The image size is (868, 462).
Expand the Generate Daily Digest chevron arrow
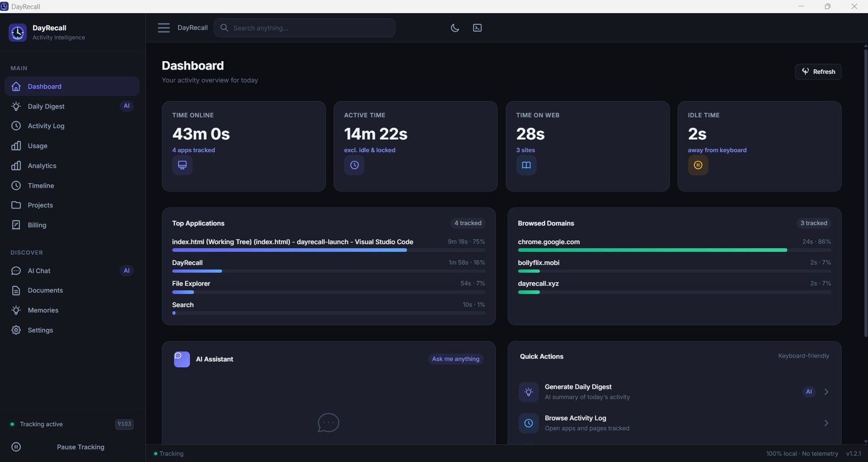point(826,392)
